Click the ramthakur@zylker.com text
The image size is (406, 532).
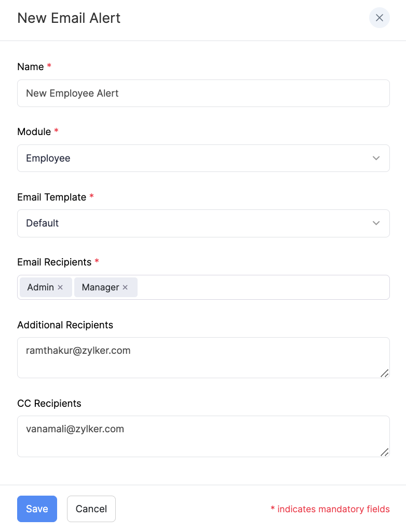[78, 351]
